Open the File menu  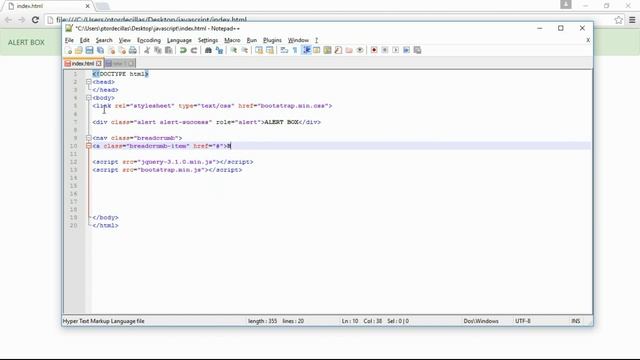[x=69, y=40]
